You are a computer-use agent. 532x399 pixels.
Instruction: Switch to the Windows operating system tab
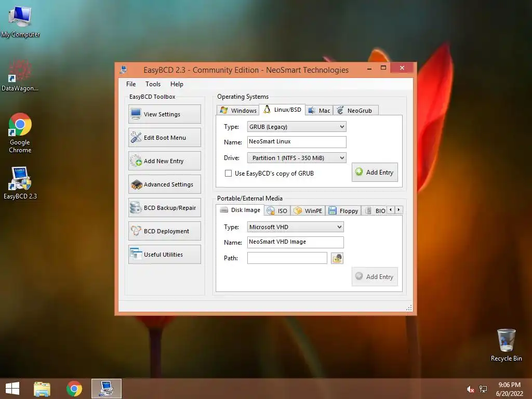point(238,110)
